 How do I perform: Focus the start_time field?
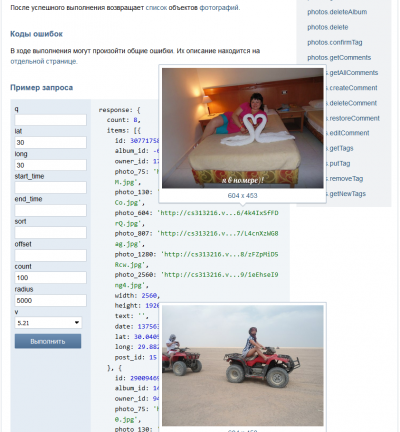click(50, 188)
